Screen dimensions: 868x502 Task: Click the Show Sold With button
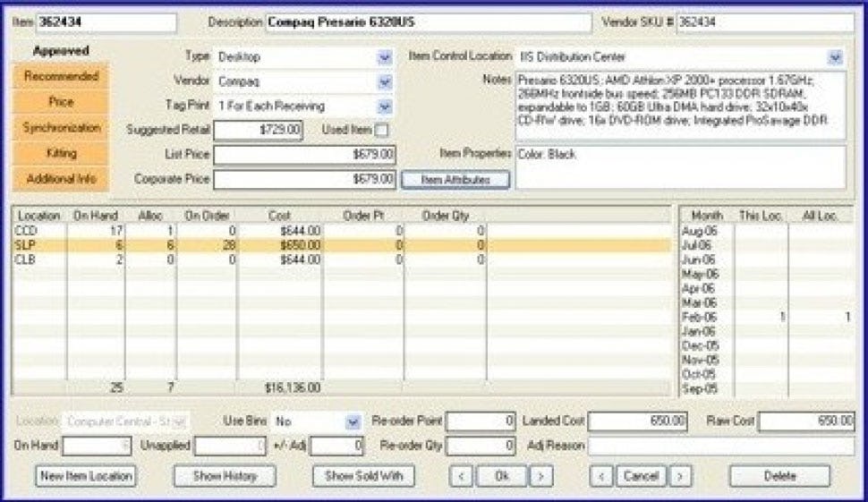(x=363, y=476)
